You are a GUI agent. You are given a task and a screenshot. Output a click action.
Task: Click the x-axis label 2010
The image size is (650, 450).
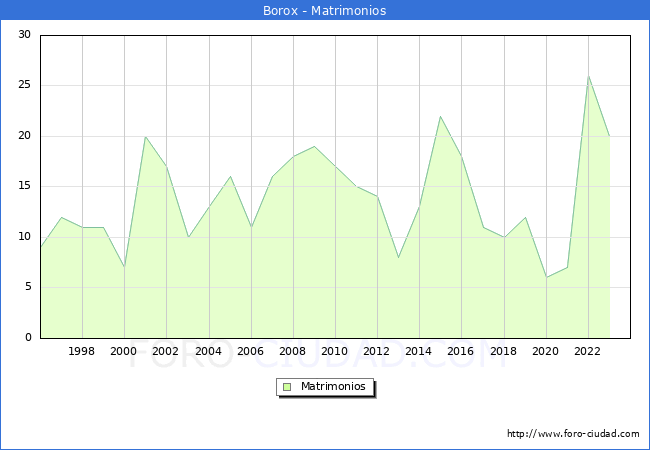(335, 351)
